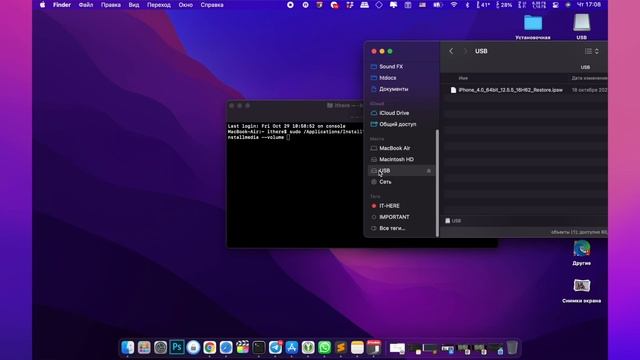Open the Вид menu

pyautogui.click(x=134, y=5)
